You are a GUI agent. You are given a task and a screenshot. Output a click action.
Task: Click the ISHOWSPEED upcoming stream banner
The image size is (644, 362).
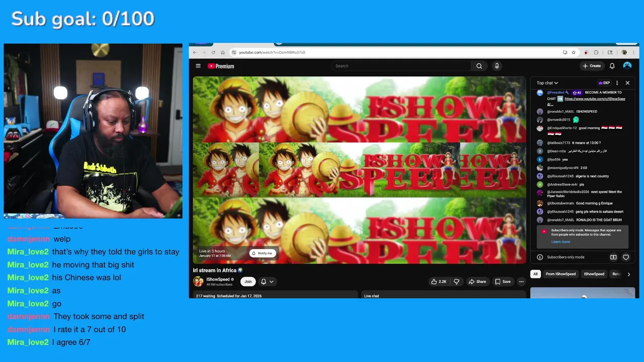(359, 170)
